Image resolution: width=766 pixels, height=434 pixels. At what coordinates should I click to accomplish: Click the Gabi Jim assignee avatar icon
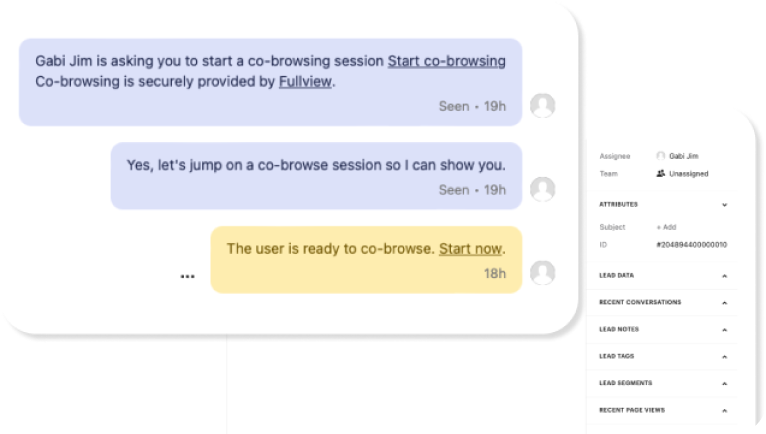661,156
